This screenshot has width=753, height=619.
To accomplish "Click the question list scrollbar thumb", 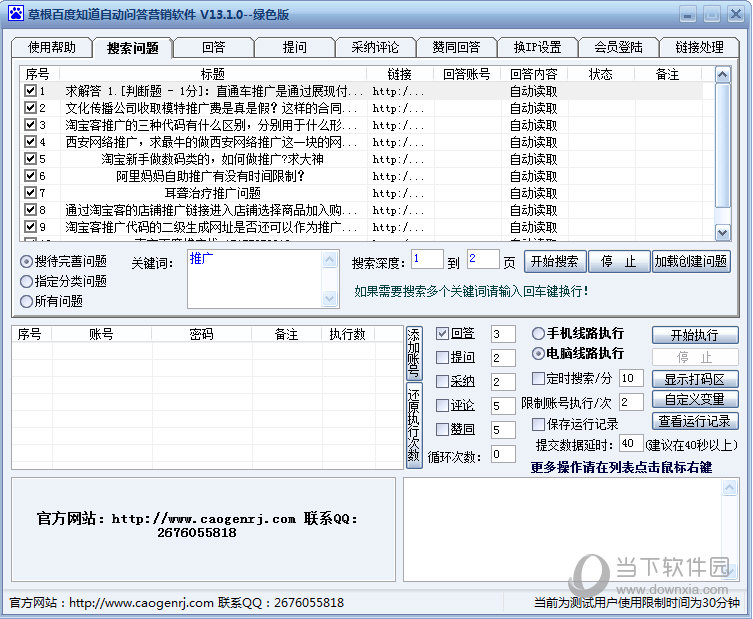I will point(723,146).
